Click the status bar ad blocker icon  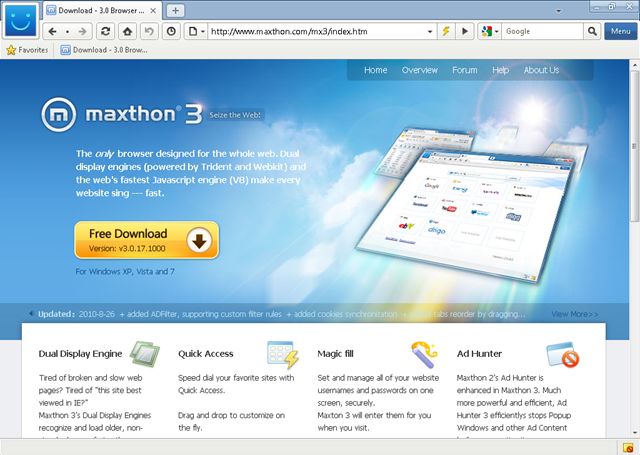627,448
